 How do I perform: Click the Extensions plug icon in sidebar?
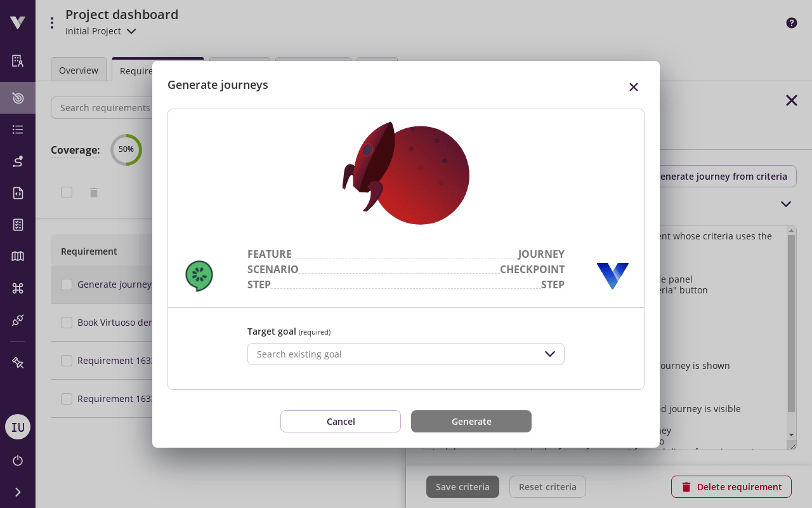tap(17, 319)
